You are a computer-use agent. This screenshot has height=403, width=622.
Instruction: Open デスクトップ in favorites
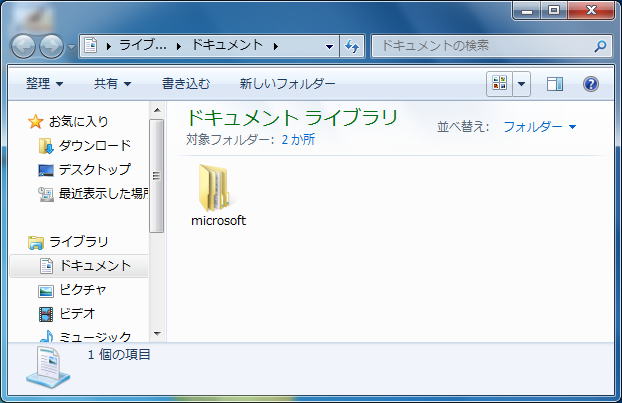click(95, 170)
